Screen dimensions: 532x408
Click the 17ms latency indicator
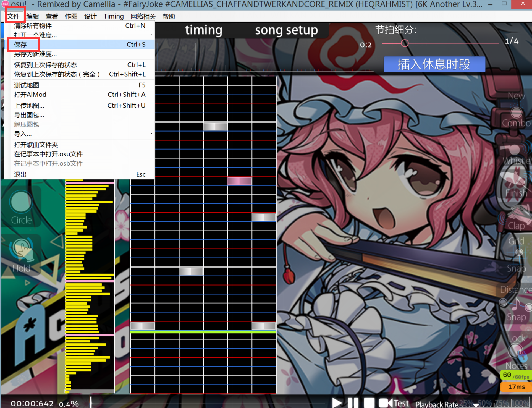[x=516, y=386]
